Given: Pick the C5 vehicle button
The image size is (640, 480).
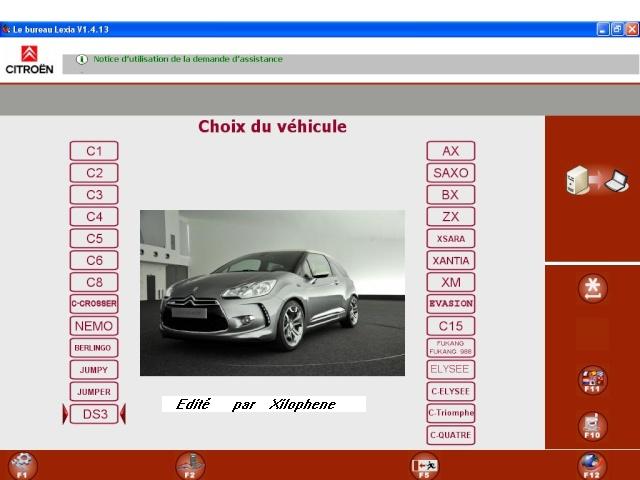Looking at the screenshot, I should 94,238.
